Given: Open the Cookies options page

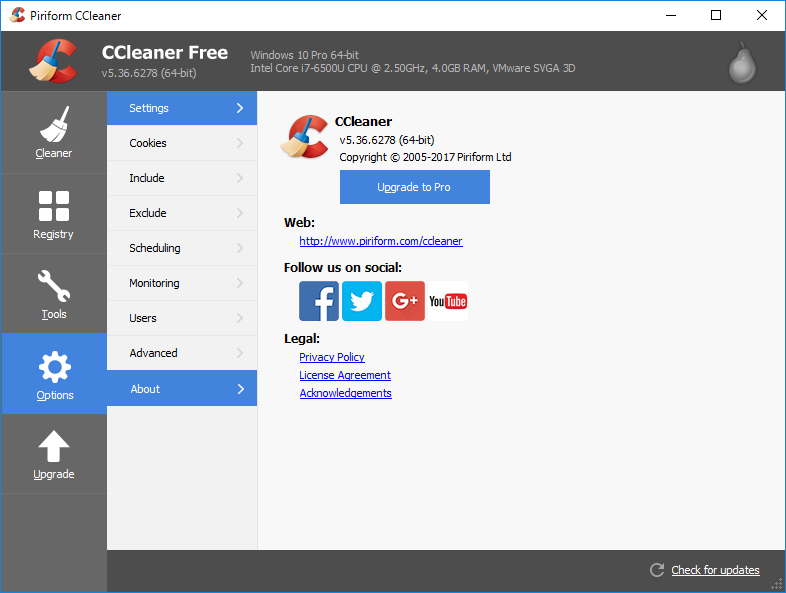Looking at the screenshot, I should 182,143.
